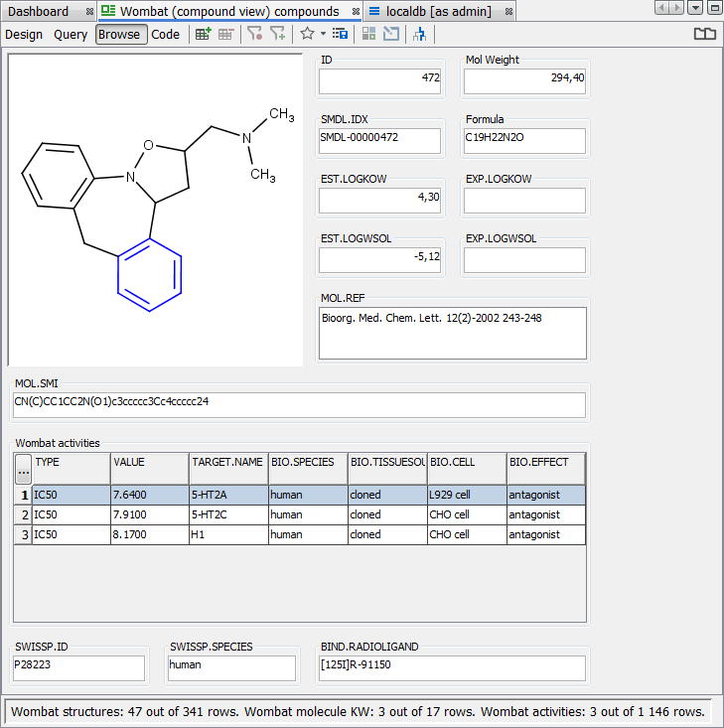The image size is (724, 728).
Task: Switch to Design mode
Action: pyautogui.click(x=24, y=34)
